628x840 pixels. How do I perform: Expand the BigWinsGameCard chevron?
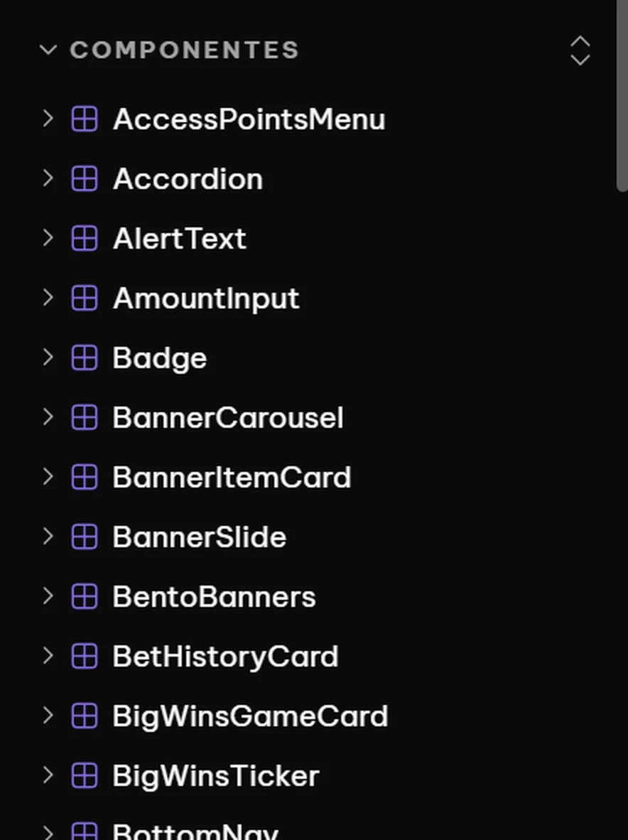(48, 716)
